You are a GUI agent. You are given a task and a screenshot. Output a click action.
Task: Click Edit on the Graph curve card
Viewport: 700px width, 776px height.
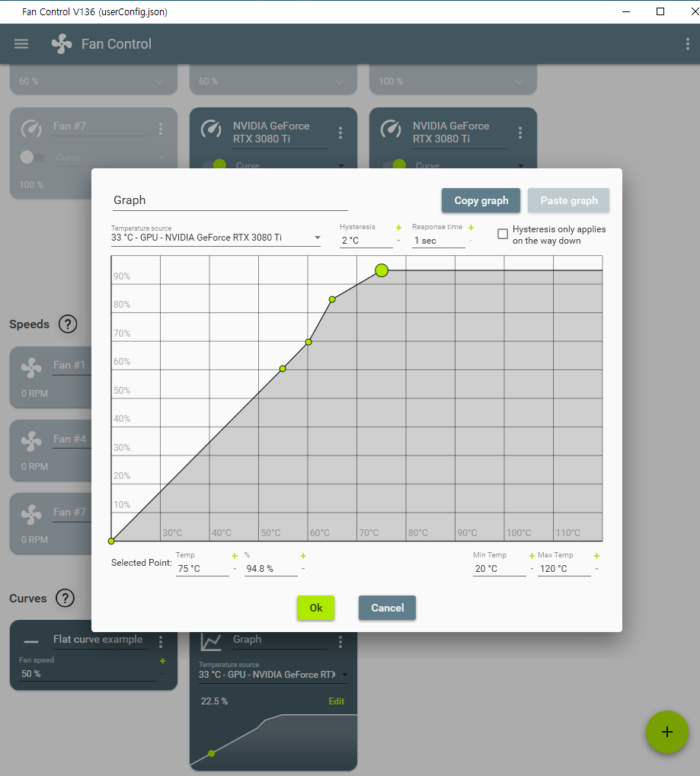click(x=336, y=701)
